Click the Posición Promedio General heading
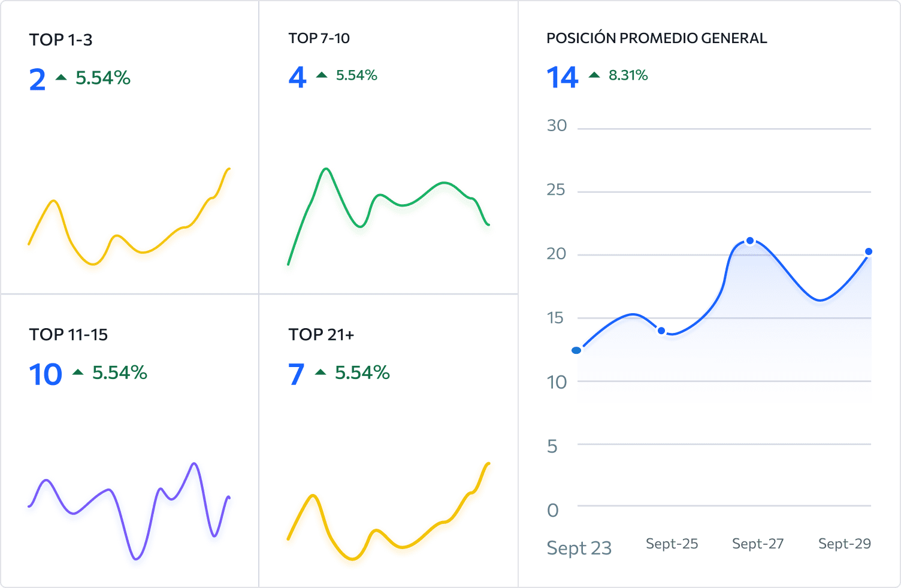 click(657, 38)
